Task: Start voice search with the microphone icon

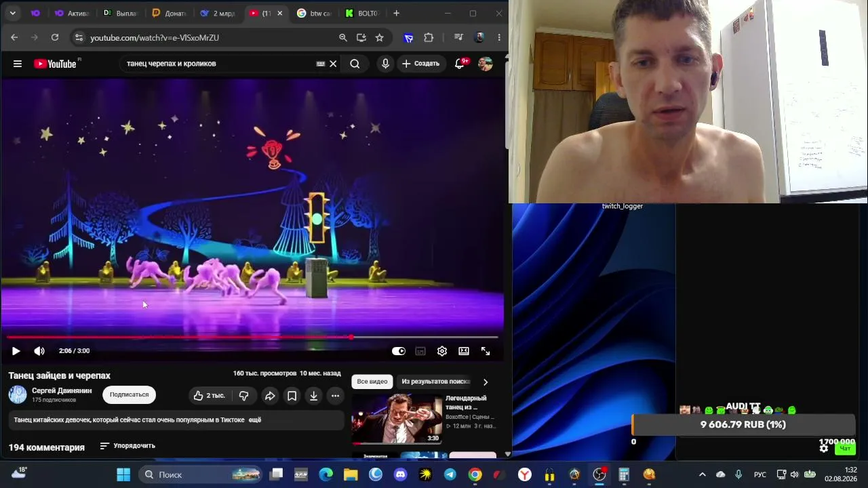Action: tap(385, 64)
